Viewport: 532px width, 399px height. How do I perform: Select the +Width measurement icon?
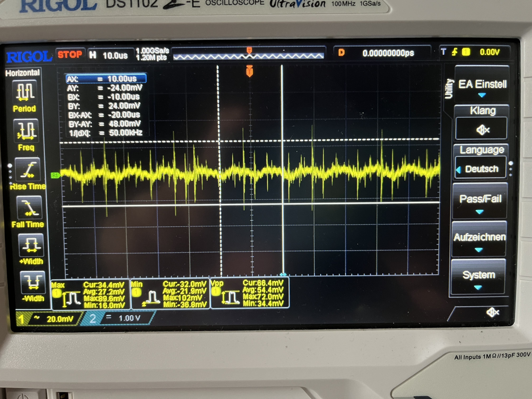31,245
